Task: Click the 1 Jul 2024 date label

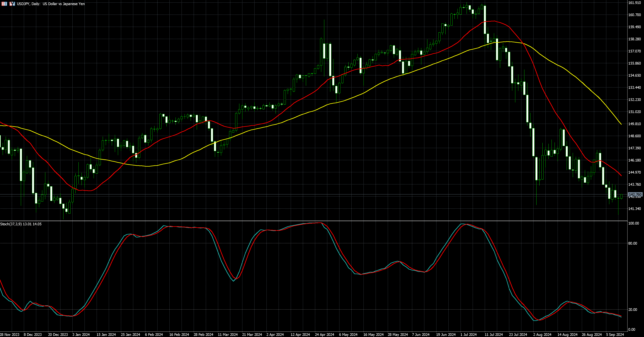Action: (x=468, y=335)
